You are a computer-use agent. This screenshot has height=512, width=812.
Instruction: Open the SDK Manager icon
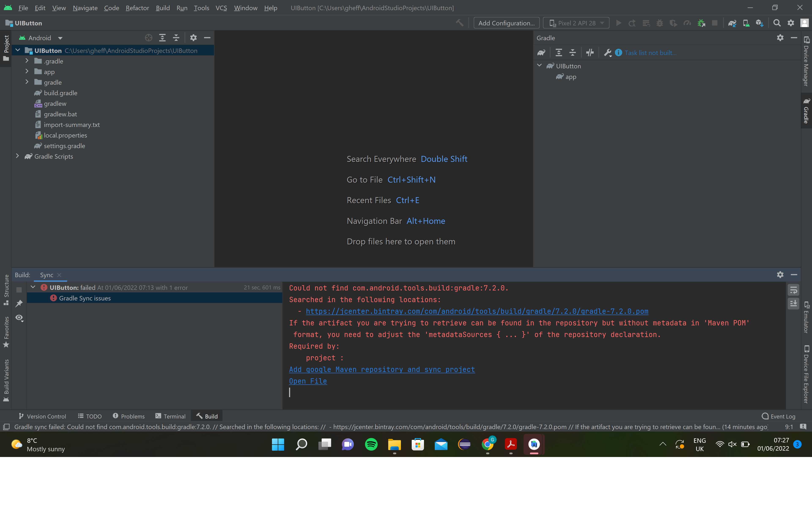[x=759, y=23]
